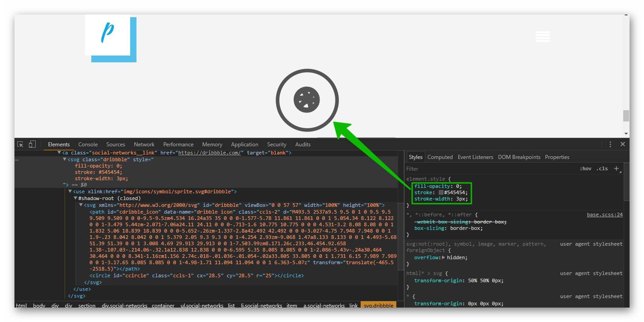Click the box-sizing: border-box declaration
This screenshot has width=644, height=322.
click(448, 228)
